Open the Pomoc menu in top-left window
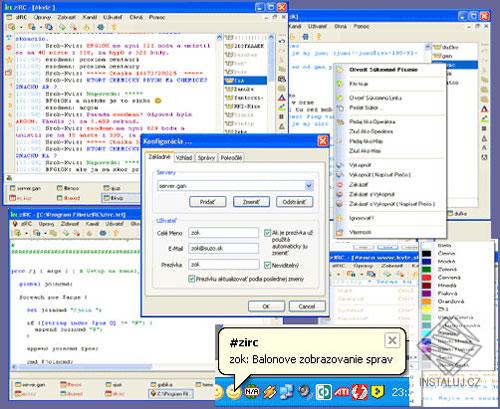Screen dimensions: 500x409 tap(157, 17)
